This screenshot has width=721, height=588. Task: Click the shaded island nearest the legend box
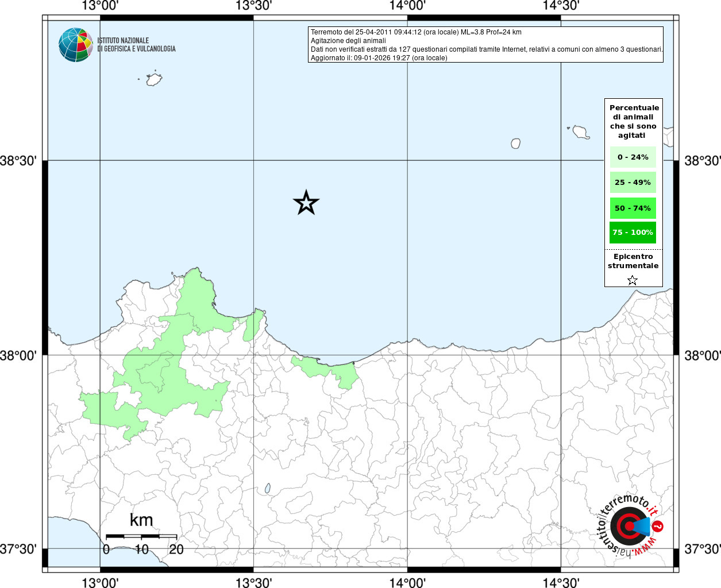(581, 133)
